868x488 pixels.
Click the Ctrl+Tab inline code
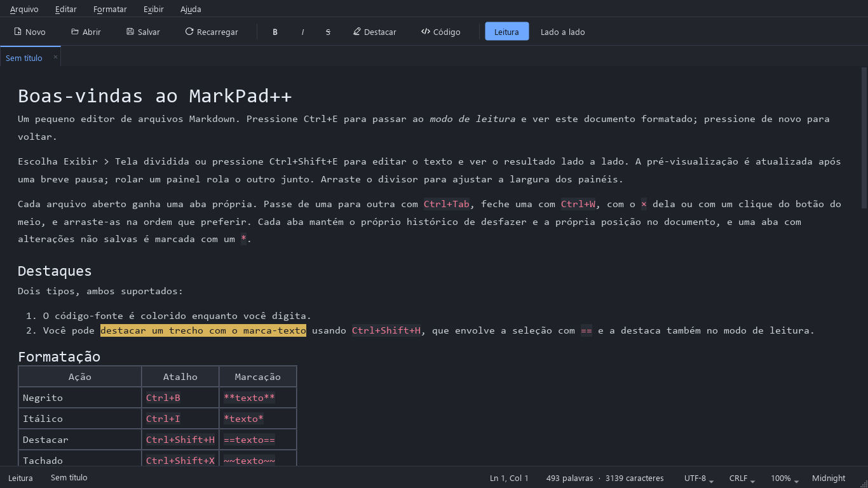447,204
